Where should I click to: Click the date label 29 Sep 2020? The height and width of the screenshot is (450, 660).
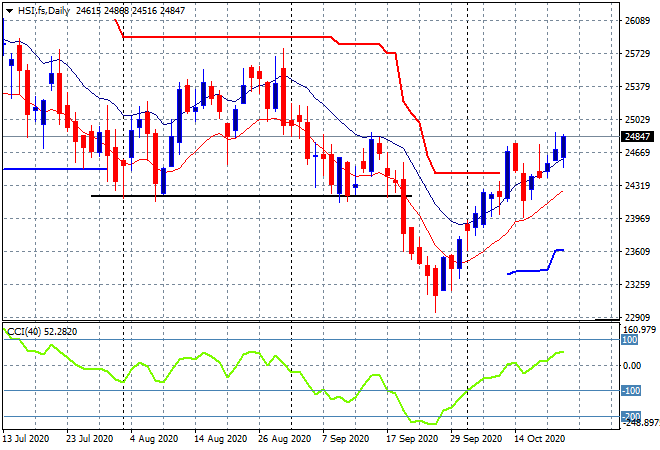(476, 439)
